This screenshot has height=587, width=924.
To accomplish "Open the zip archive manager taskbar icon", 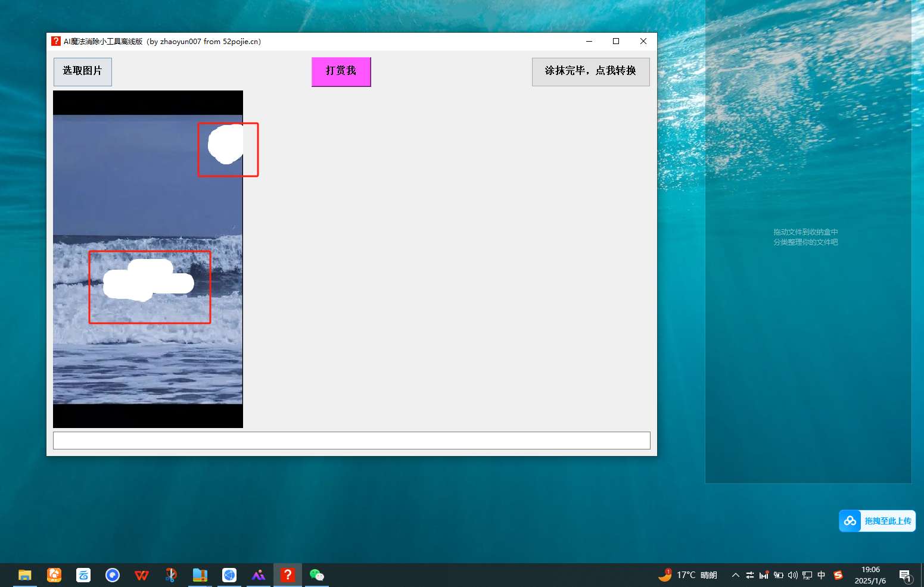I will click(x=200, y=575).
